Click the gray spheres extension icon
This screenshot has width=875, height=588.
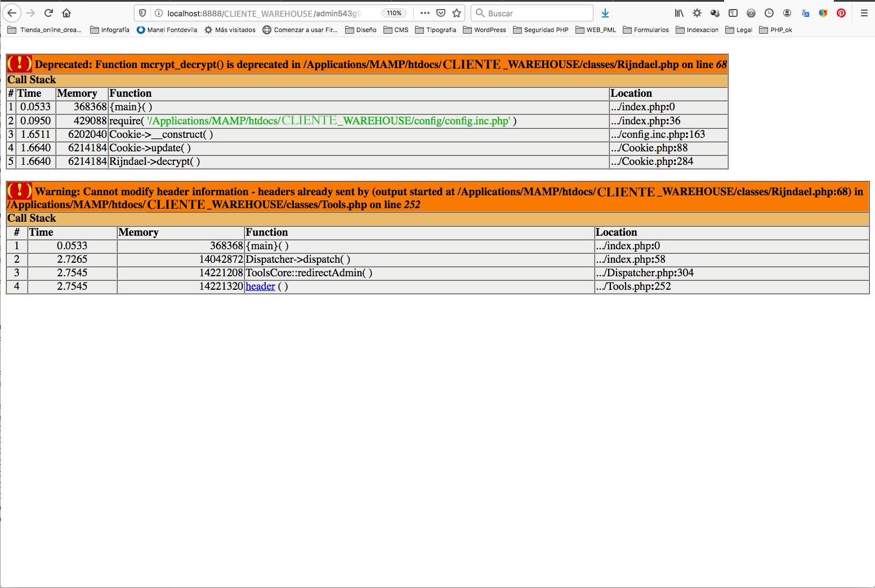click(715, 13)
